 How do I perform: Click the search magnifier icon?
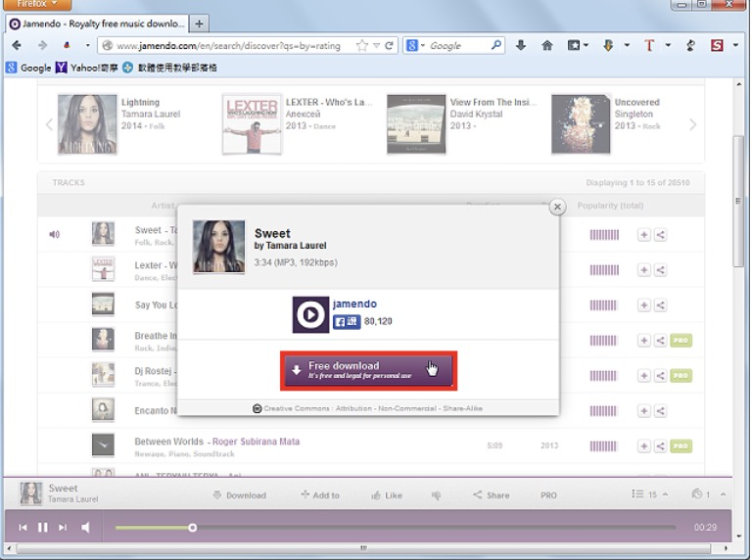click(x=496, y=45)
